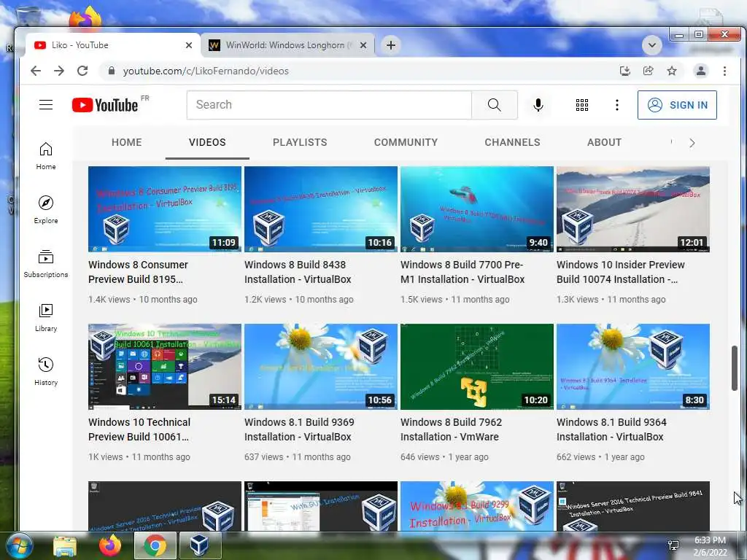Click the SIGN IN button

(x=677, y=105)
